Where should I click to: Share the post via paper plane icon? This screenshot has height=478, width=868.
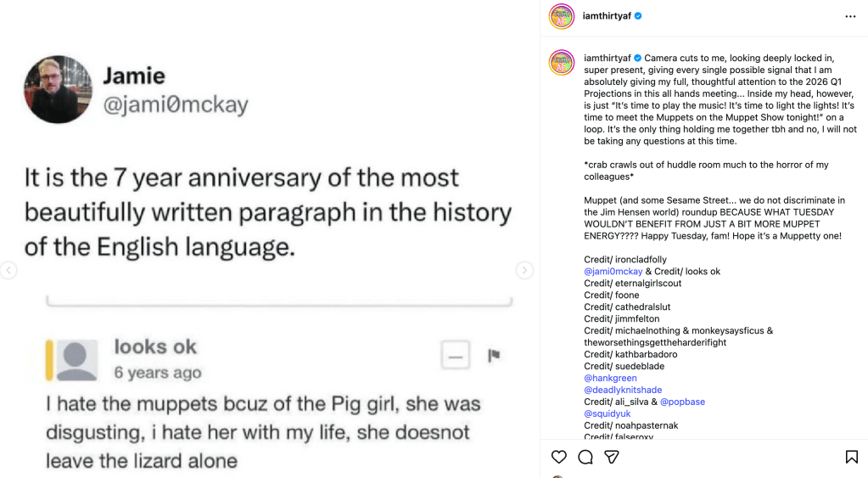611,457
